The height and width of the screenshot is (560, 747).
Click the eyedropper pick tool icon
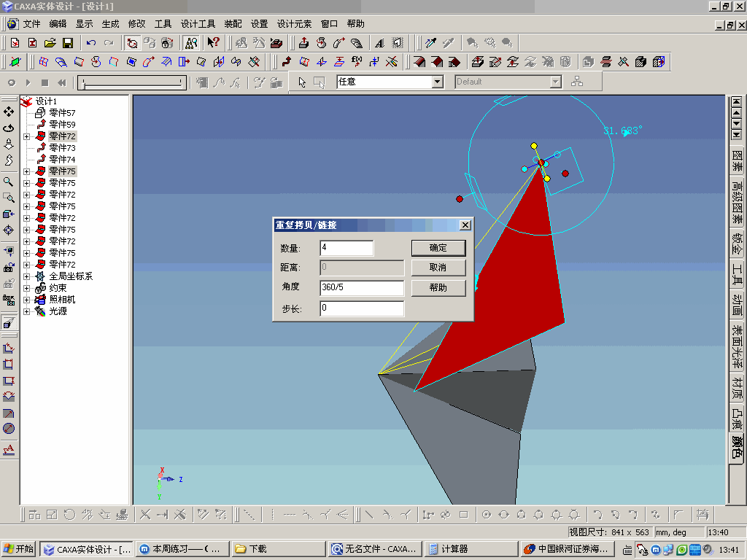[431, 43]
